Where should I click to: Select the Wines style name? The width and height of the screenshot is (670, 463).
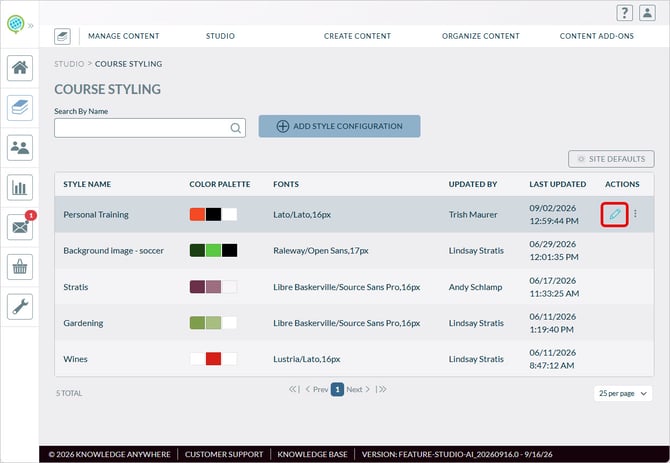[x=75, y=359]
